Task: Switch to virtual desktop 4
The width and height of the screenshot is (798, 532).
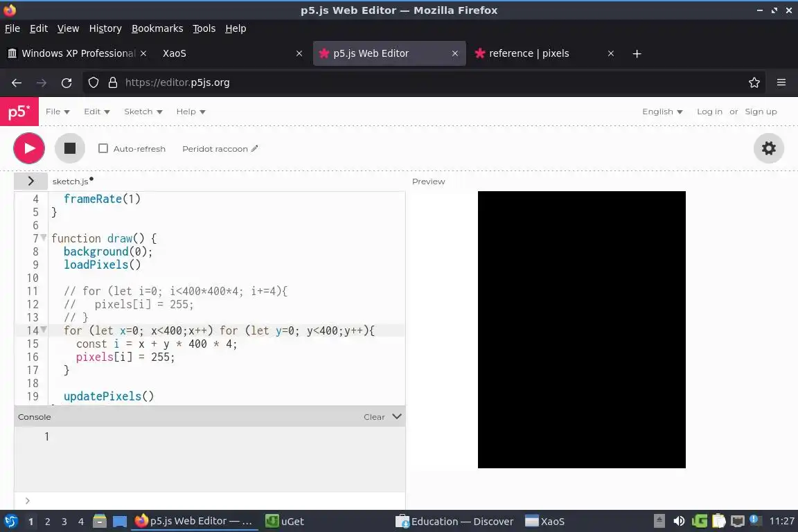Action: point(81,522)
